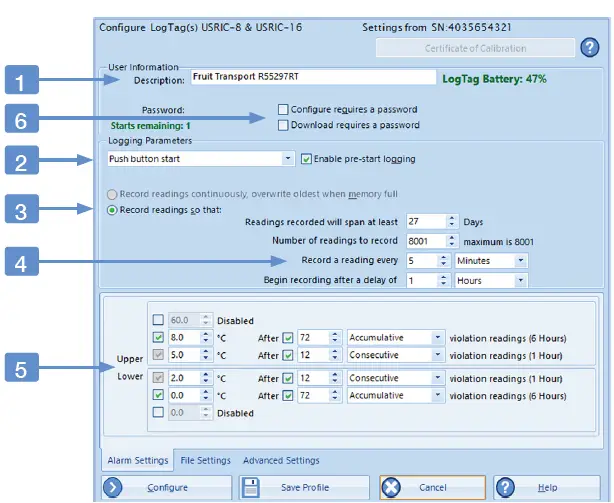Viewport: 614px width, 503px height.
Task: Toggle 'Enable pre-start logging' checkbox
Action: click(x=306, y=159)
